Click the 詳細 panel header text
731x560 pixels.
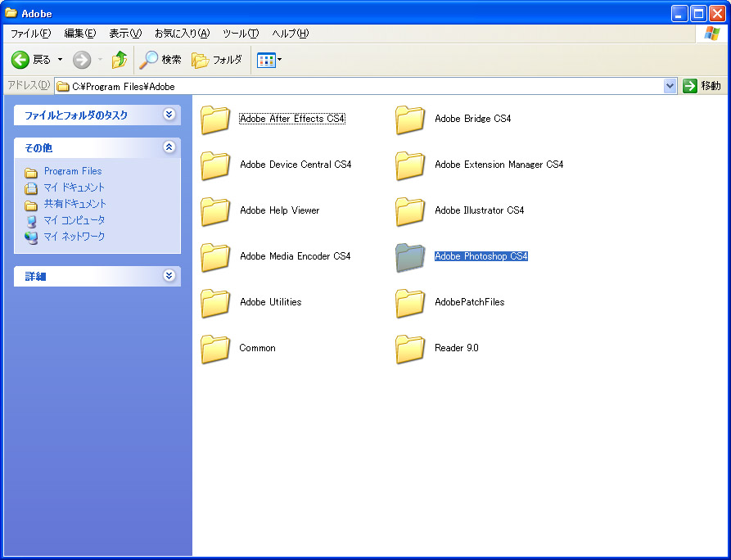tap(35, 277)
